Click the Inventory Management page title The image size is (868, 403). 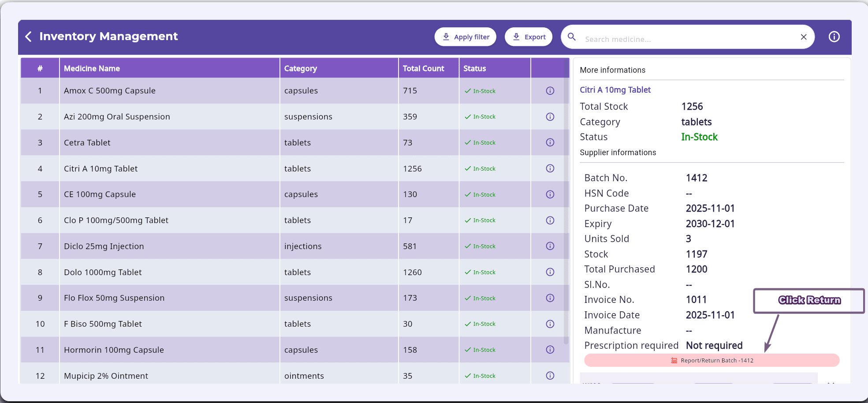pos(108,36)
